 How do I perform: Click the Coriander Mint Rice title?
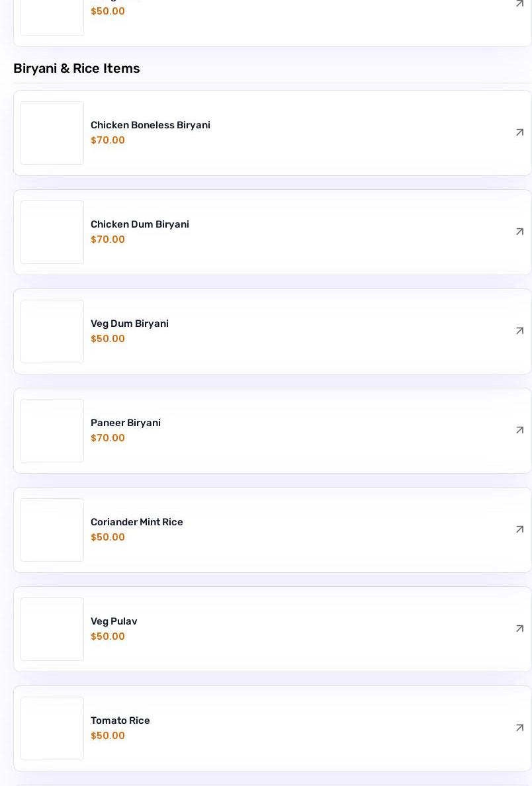click(136, 522)
